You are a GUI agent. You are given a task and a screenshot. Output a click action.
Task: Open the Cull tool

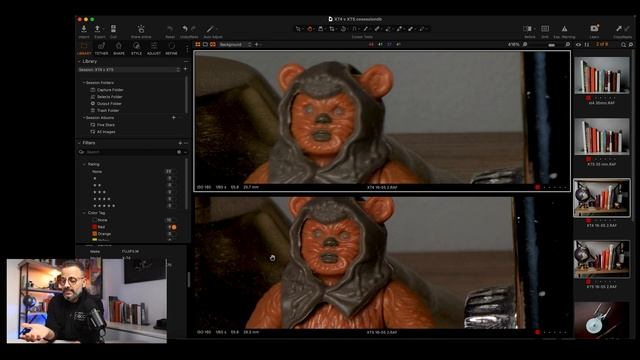click(113, 29)
